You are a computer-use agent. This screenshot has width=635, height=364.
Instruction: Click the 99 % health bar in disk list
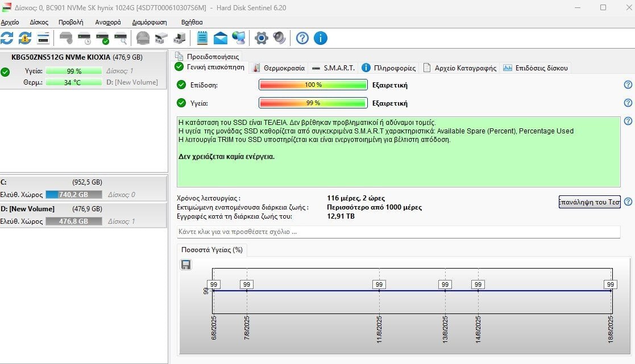point(74,71)
